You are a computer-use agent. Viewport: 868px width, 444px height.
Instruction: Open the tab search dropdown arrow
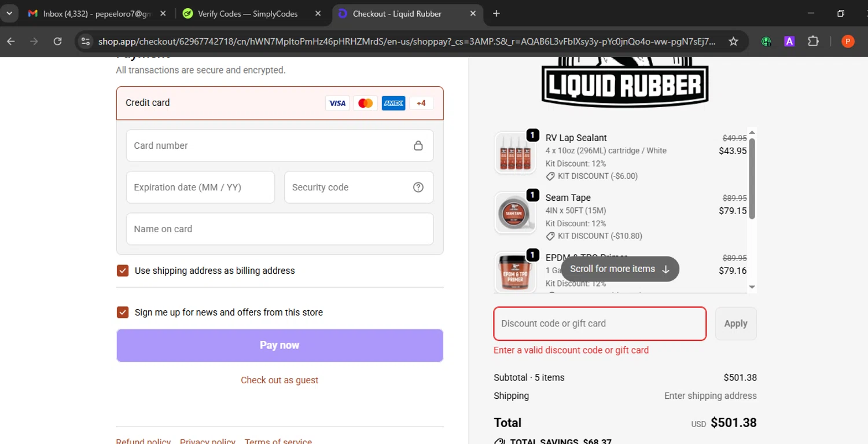(9, 13)
